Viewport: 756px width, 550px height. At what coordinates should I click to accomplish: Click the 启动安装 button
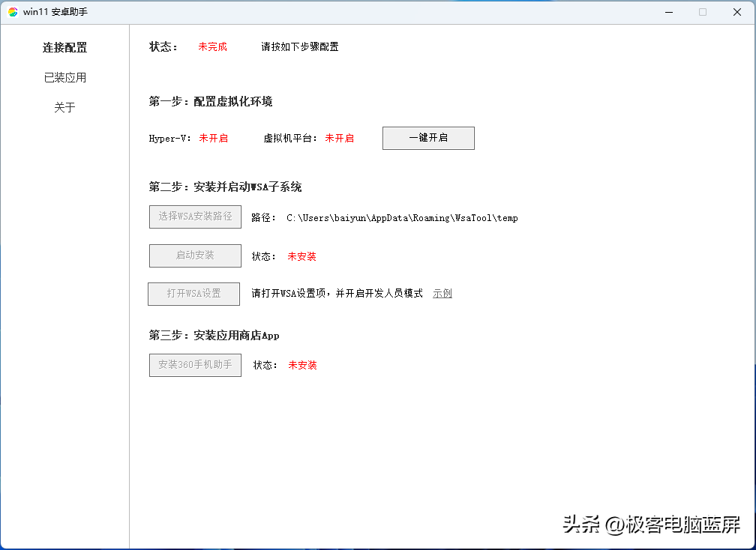point(195,256)
